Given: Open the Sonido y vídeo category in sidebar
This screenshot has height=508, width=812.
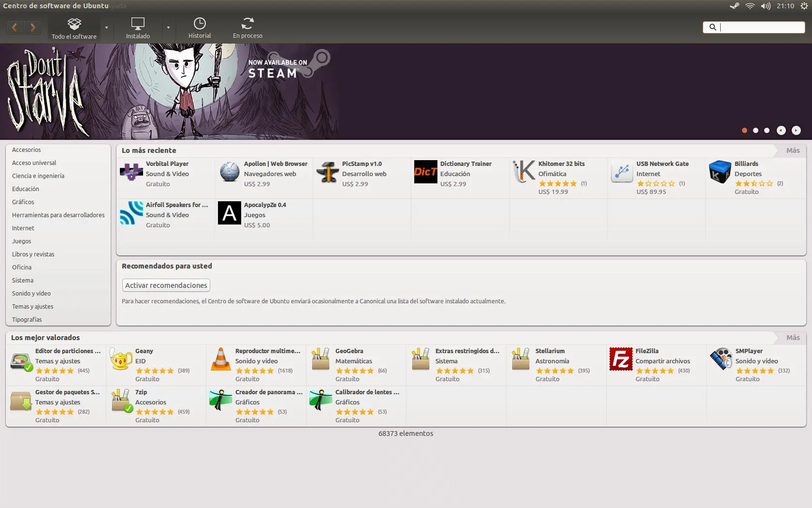Looking at the screenshot, I should 31,294.
